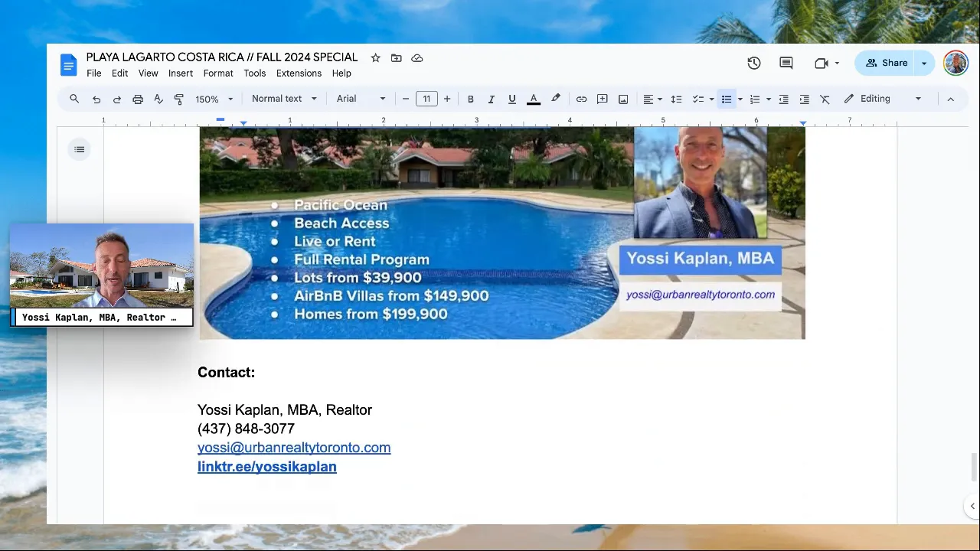Open the Tools menu
Viewport: 980px width, 551px height.
tap(255, 73)
